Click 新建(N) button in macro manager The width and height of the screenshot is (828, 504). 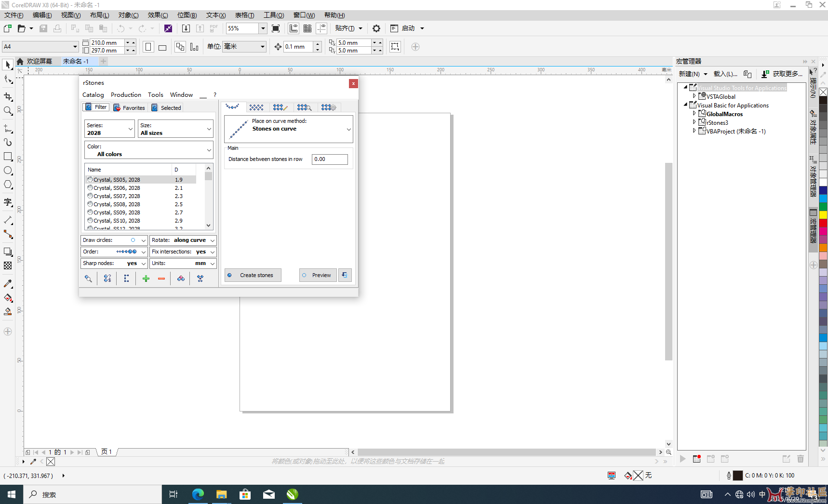pyautogui.click(x=693, y=74)
